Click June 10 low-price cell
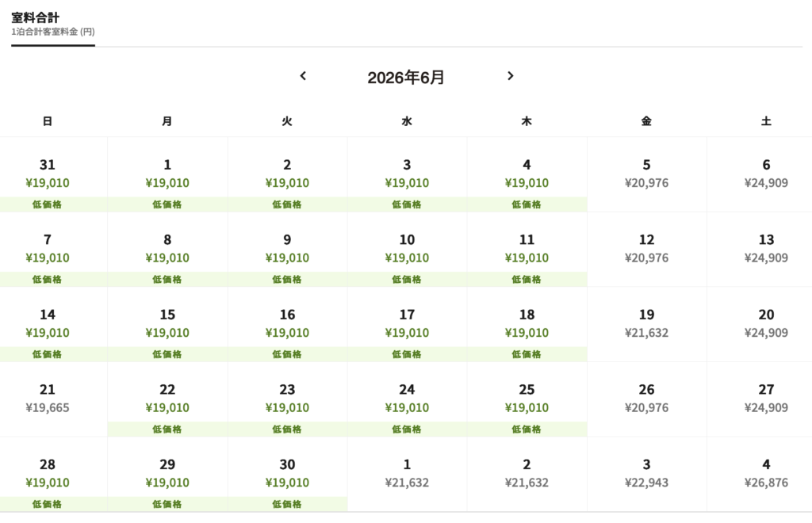This screenshot has width=812, height=523. click(407, 250)
